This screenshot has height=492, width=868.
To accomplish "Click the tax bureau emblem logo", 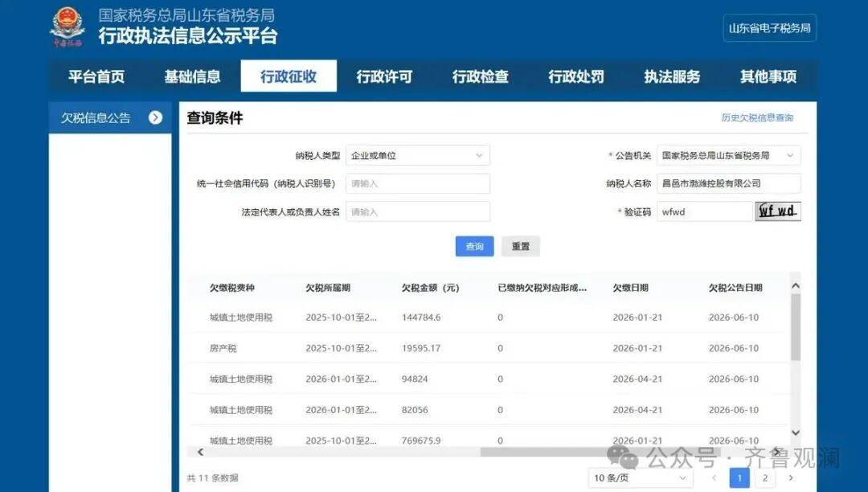I will (x=68, y=27).
